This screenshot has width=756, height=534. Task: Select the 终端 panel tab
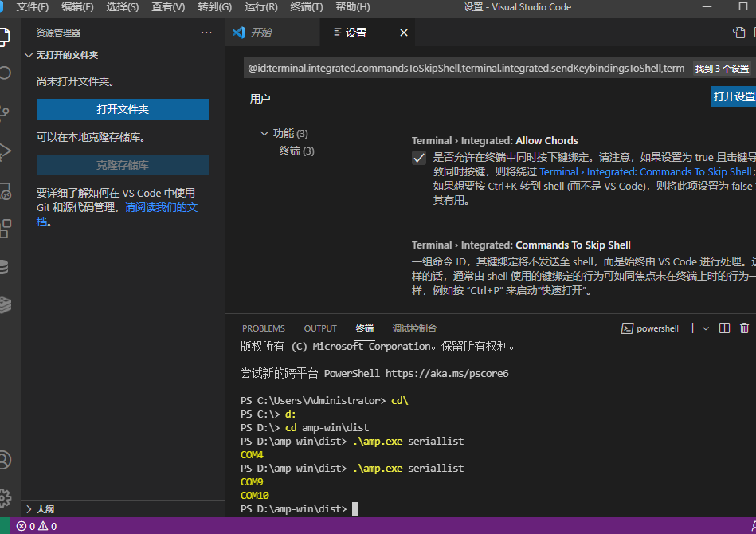364,328
